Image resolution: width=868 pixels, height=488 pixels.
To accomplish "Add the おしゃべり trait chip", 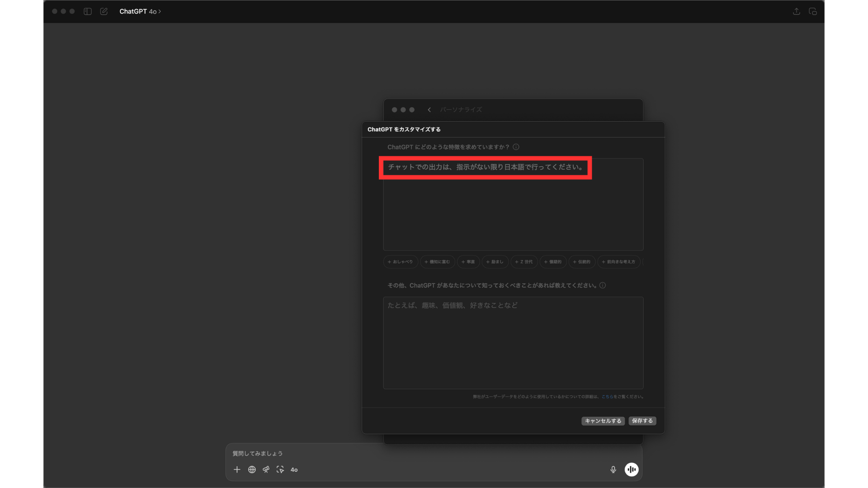I will 401,262.
